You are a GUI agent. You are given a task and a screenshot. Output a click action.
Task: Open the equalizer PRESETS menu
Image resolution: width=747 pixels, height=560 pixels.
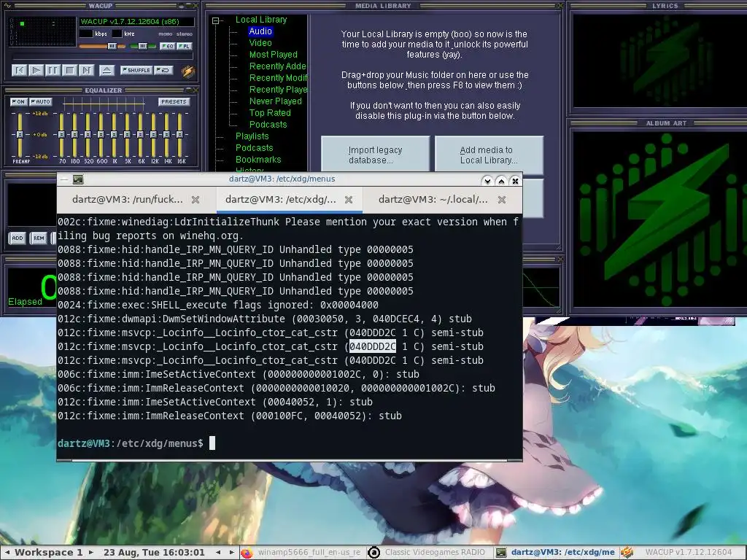[x=174, y=101]
